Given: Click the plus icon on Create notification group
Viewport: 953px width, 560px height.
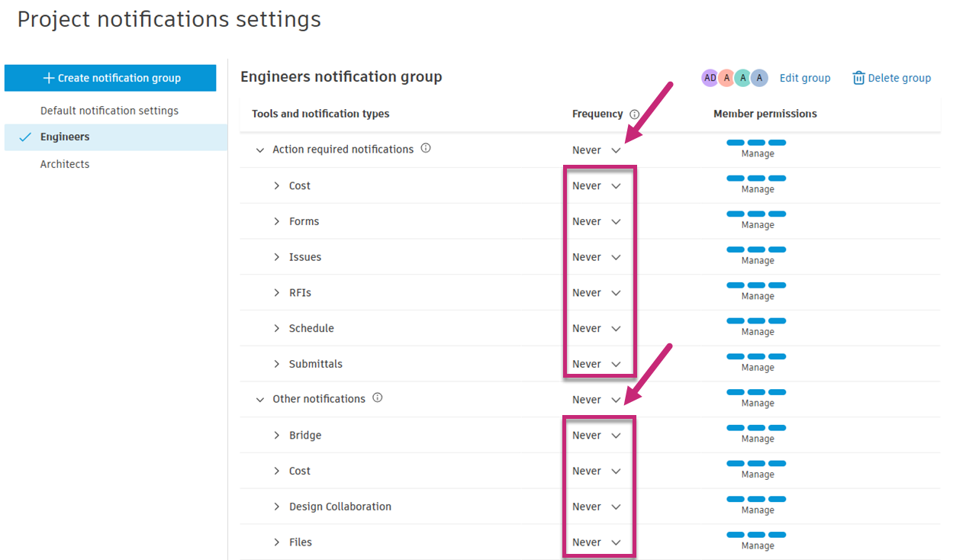Looking at the screenshot, I should [x=49, y=78].
